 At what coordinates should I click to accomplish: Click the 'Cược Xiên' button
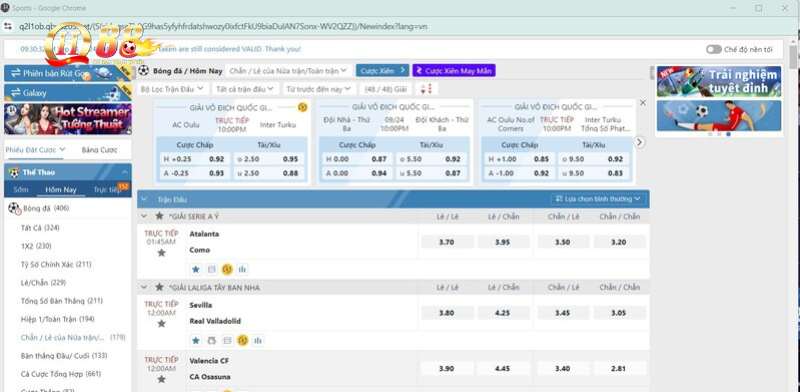click(382, 70)
